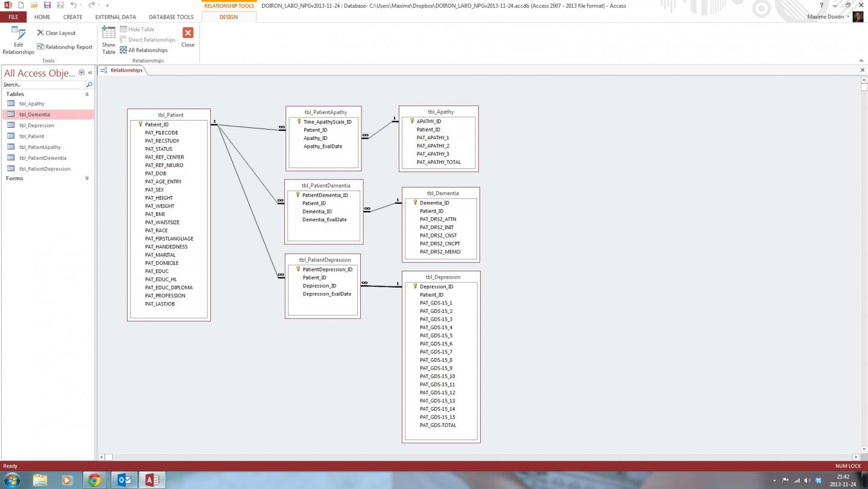Save using the Quick Access toolbar disk icon
Screen dimensions: 868x489
[x=47, y=5]
